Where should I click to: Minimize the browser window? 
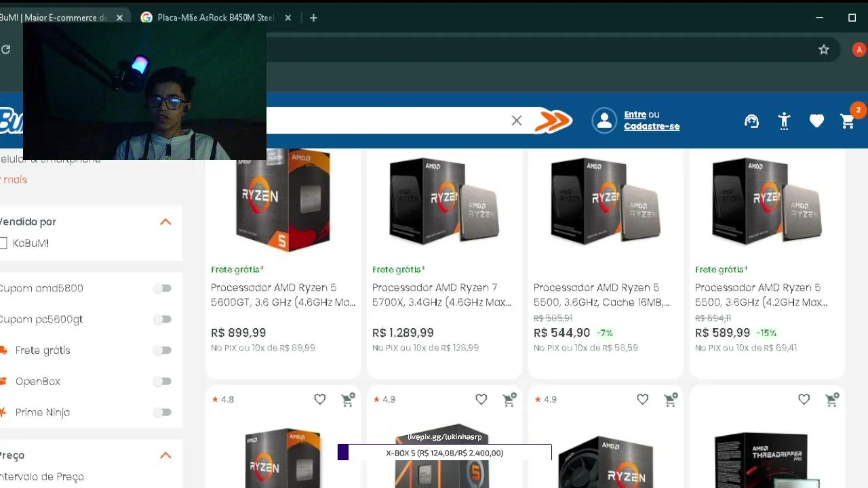click(x=819, y=18)
